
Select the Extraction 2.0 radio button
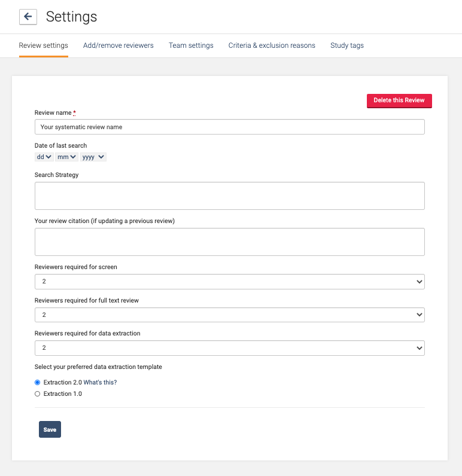pyautogui.click(x=38, y=383)
